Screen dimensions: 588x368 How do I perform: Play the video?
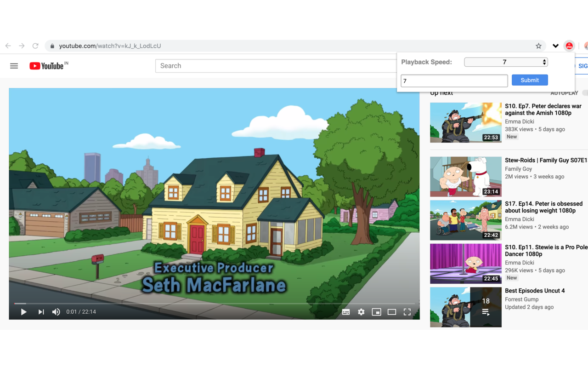(x=23, y=312)
